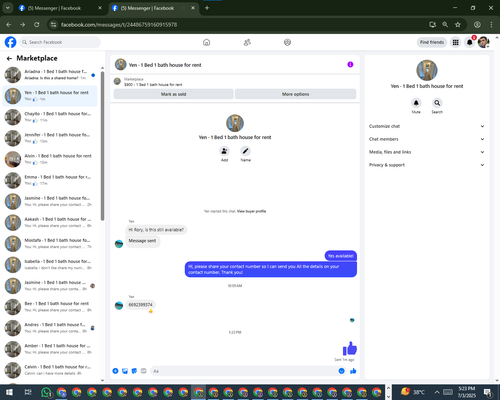Open the Chrome tab search dropdown
This screenshot has height=400, width=500.
[7, 8]
